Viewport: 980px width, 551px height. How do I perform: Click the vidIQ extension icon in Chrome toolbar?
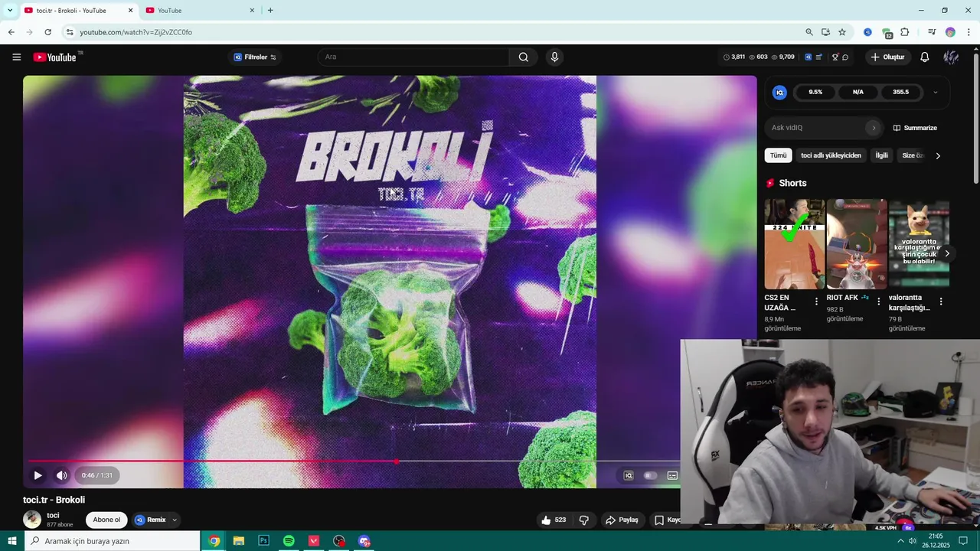pos(867,32)
